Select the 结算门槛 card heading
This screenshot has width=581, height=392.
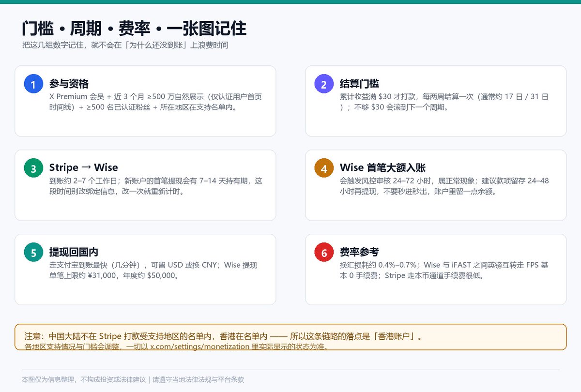(x=360, y=84)
